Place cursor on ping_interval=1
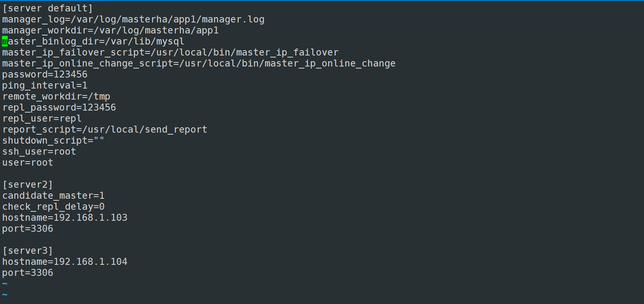This screenshot has width=644, height=304. pos(45,86)
